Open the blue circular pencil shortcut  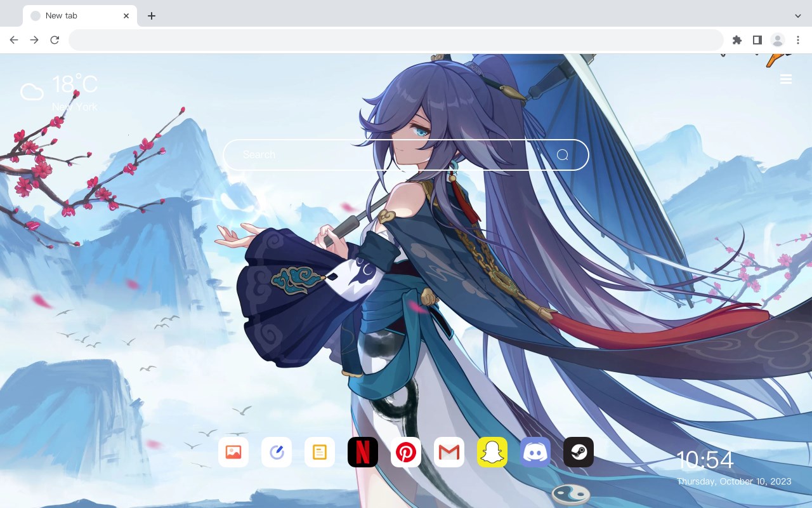click(x=277, y=452)
